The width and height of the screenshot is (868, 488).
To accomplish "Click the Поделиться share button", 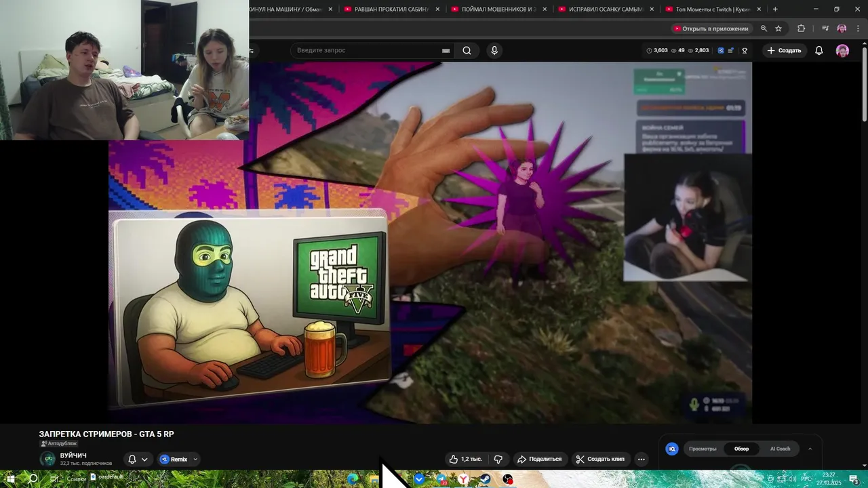I will (x=540, y=459).
